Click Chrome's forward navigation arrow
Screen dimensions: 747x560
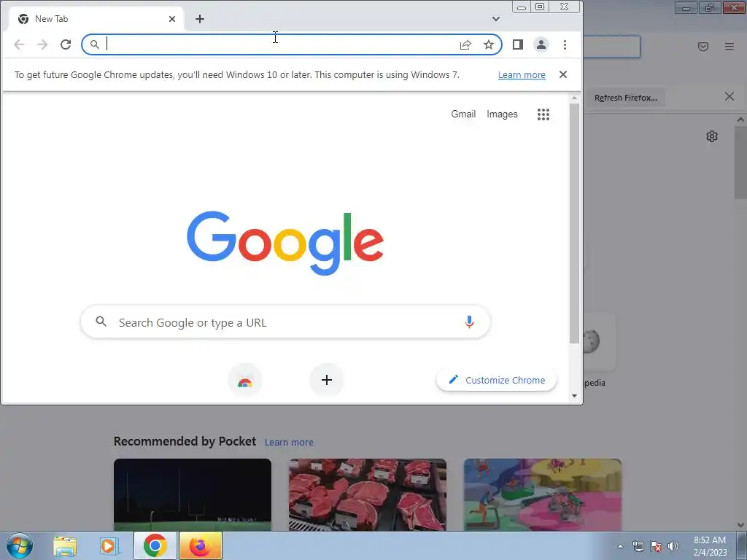coord(42,44)
